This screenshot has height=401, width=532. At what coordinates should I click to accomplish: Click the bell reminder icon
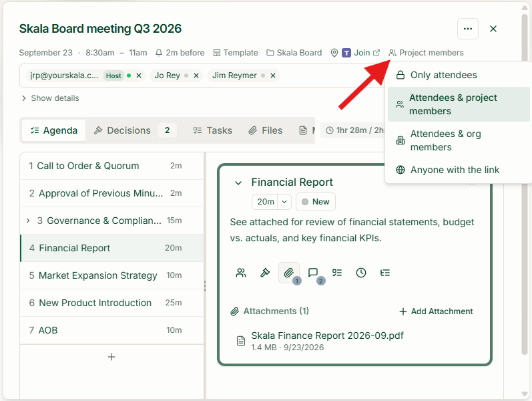158,53
